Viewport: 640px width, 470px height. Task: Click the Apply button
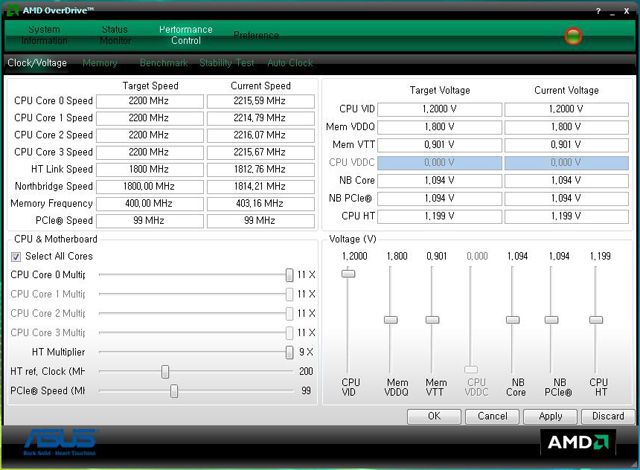550,416
